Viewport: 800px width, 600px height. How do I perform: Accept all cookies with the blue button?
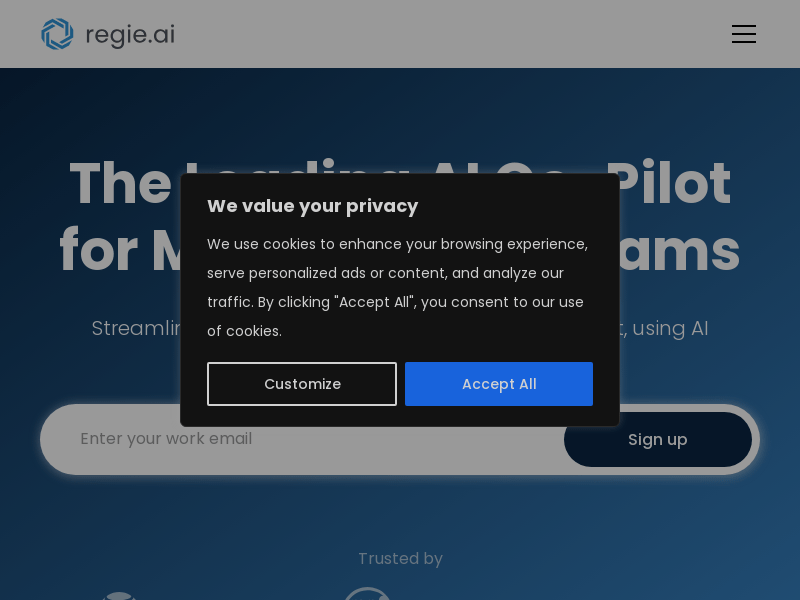click(498, 384)
